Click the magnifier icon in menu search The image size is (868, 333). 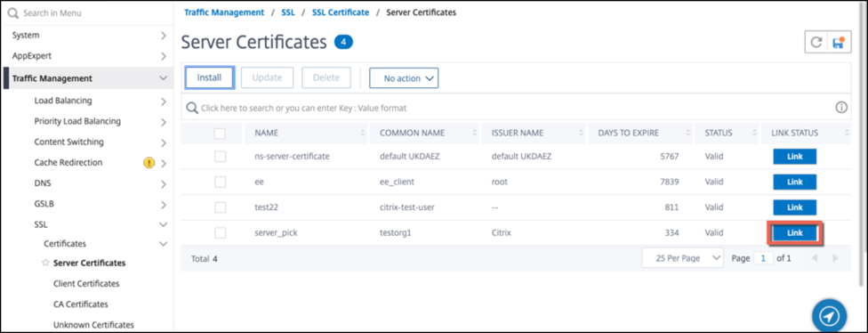click(13, 12)
